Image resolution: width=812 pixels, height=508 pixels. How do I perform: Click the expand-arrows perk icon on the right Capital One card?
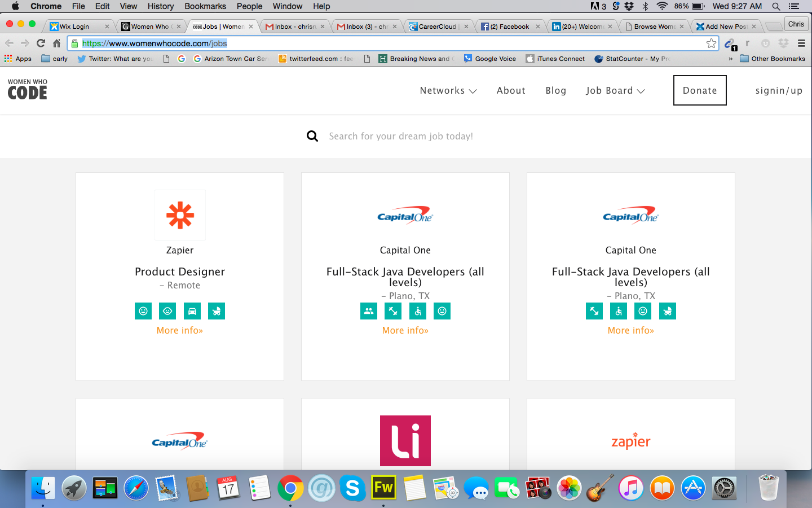(594, 311)
